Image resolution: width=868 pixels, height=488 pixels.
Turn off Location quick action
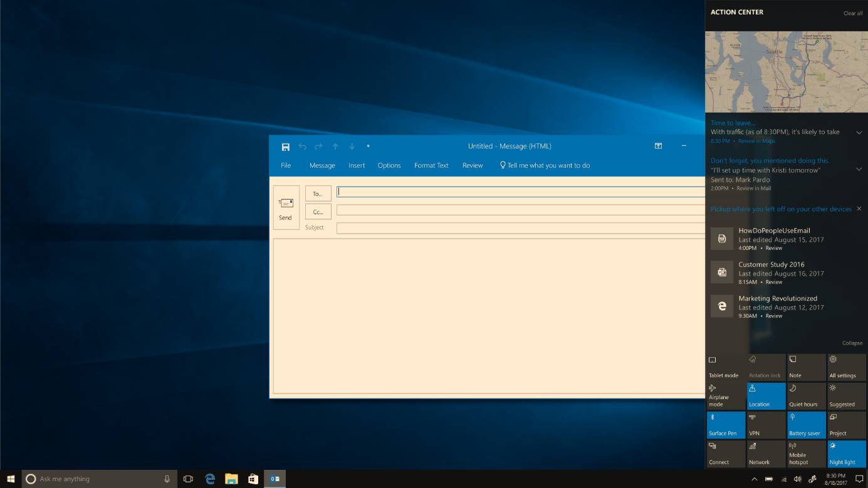[766, 396]
